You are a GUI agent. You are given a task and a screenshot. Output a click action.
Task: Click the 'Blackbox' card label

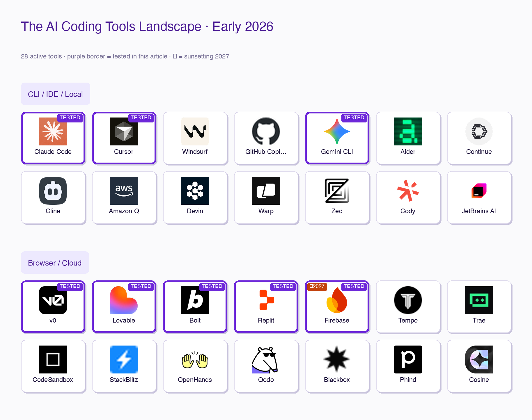click(x=337, y=380)
